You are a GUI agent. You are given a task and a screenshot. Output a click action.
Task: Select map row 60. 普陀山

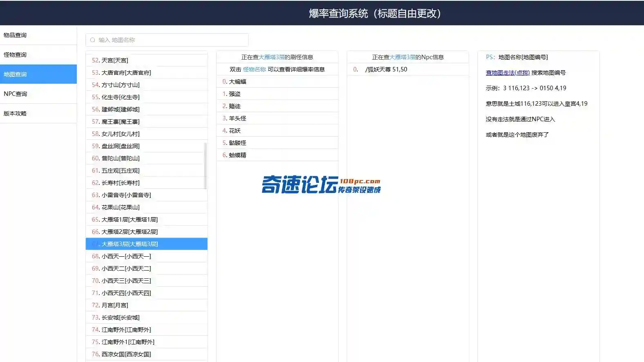tap(147, 158)
